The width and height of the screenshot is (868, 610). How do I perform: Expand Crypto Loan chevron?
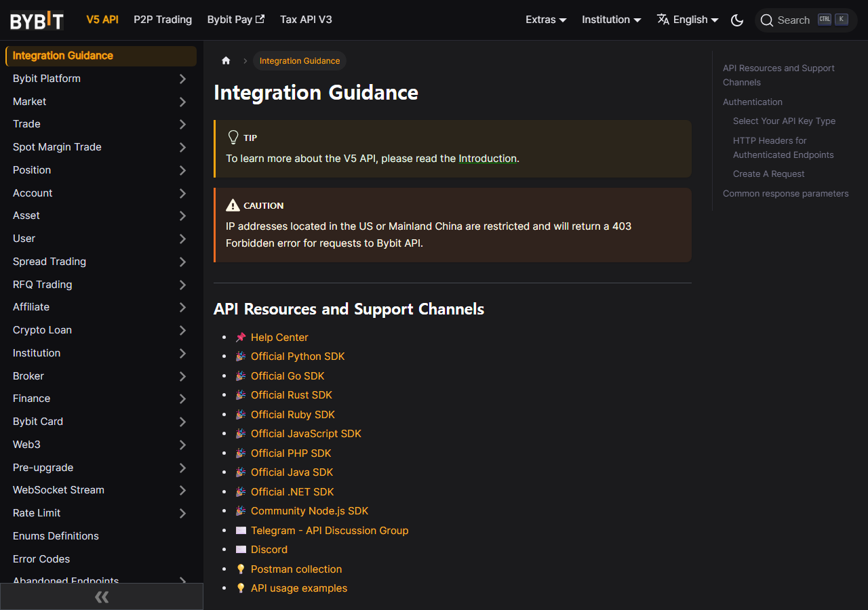click(182, 330)
